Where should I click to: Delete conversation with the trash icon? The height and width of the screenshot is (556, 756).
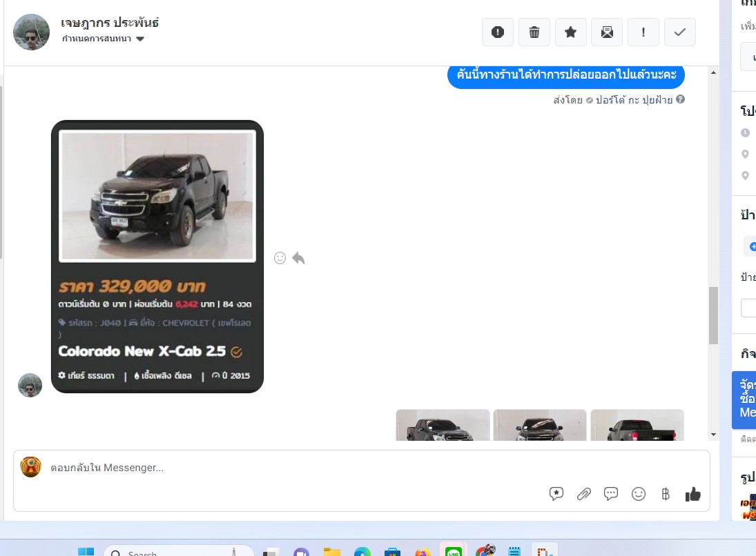pos(534,32)
